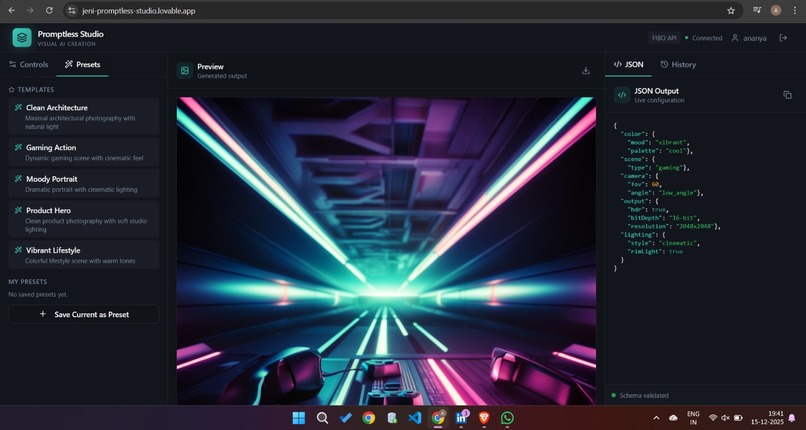
Task: Apply the Product Hero template
Action: pos(84,219)
